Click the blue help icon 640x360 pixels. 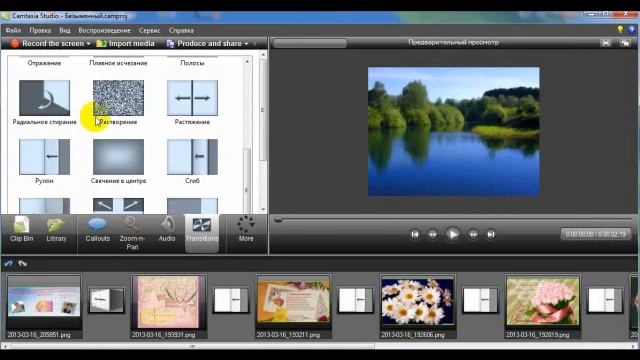tap(632, 30)
